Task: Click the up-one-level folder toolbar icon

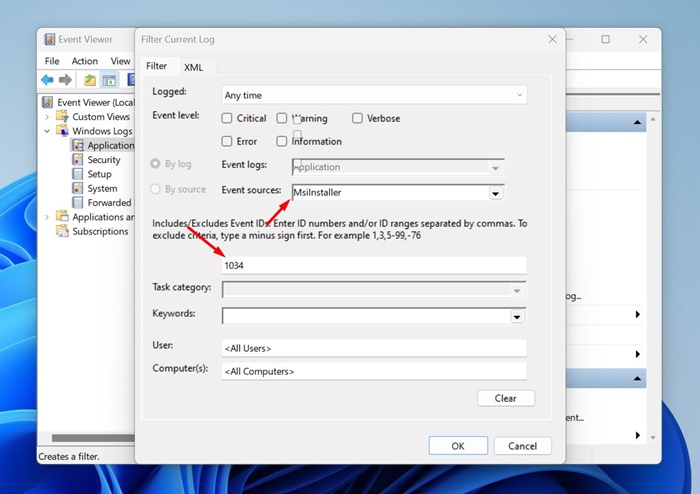Action: [90, 80]
